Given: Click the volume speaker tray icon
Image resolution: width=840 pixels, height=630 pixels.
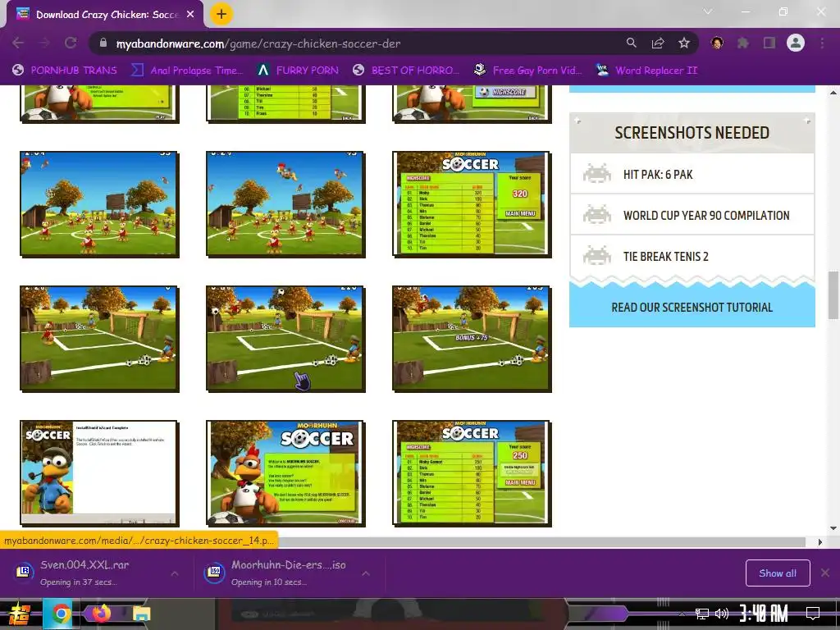Looking at the screenshot, I should click(722, 614).
